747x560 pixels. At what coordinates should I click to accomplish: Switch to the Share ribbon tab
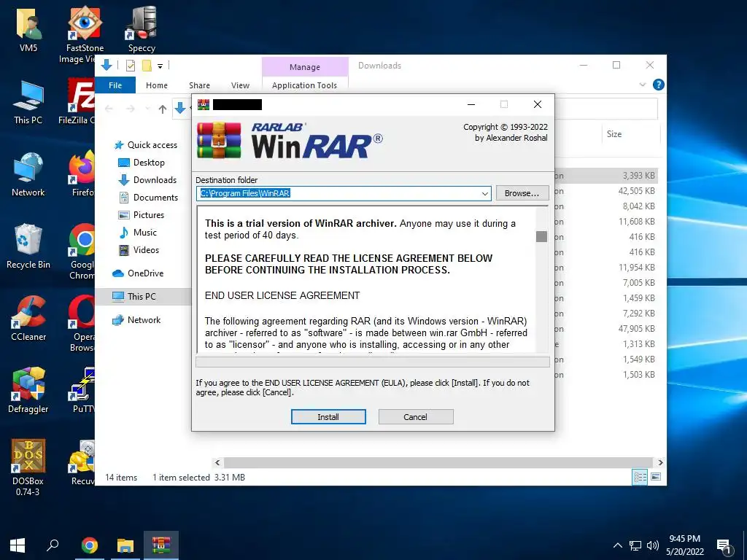pos(199,85)
